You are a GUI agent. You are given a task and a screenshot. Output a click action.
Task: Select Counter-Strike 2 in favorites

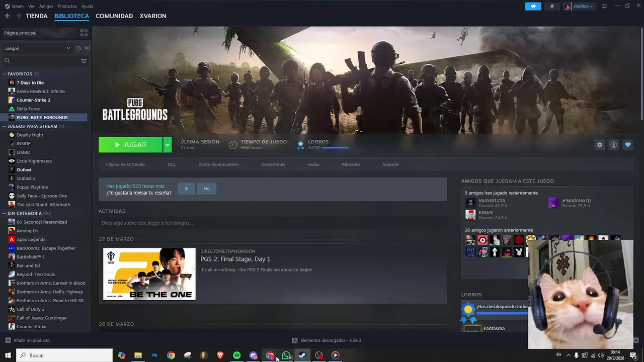click(33, 100)
